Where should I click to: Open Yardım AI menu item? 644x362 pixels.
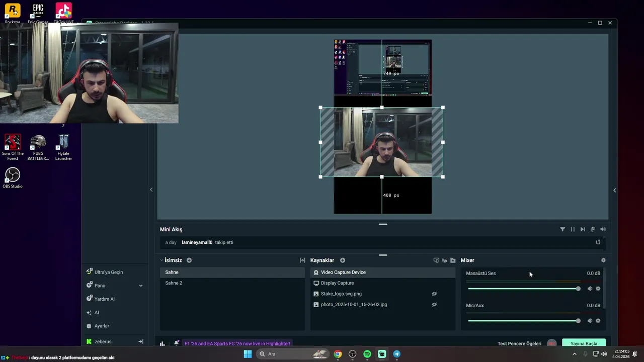101,299
